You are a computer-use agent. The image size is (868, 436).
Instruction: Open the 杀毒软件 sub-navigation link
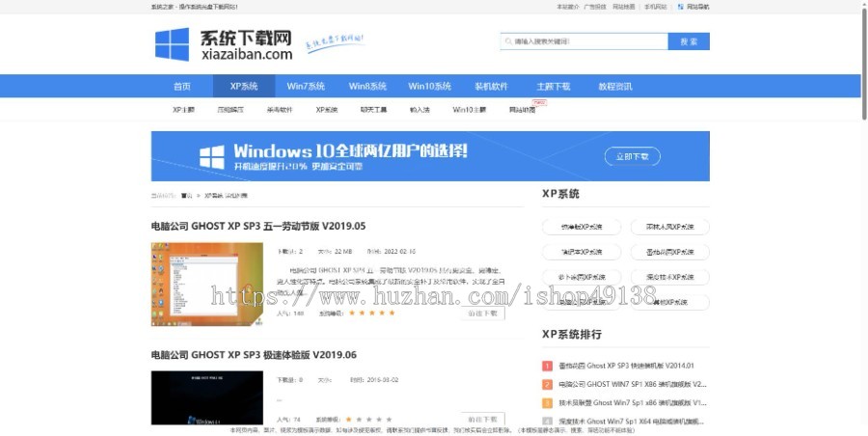coord(280,110)
